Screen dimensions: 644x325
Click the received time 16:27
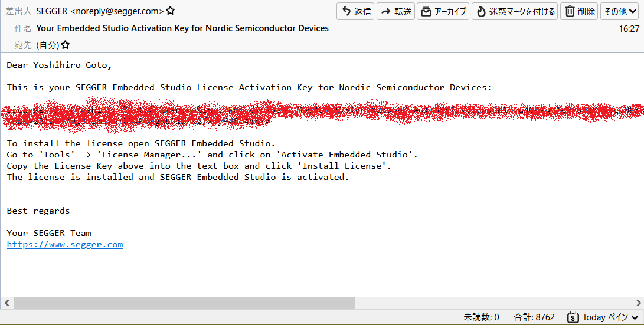629,29
